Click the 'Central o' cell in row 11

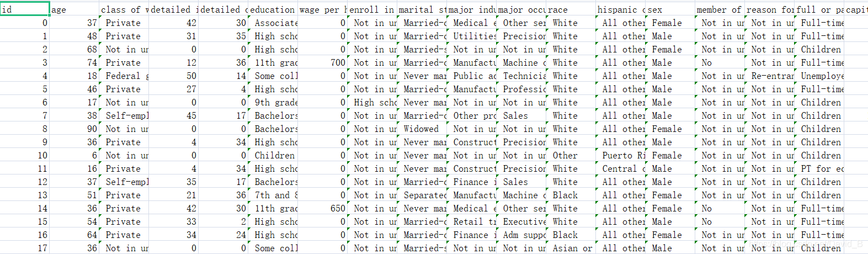[x=621, y=168]
